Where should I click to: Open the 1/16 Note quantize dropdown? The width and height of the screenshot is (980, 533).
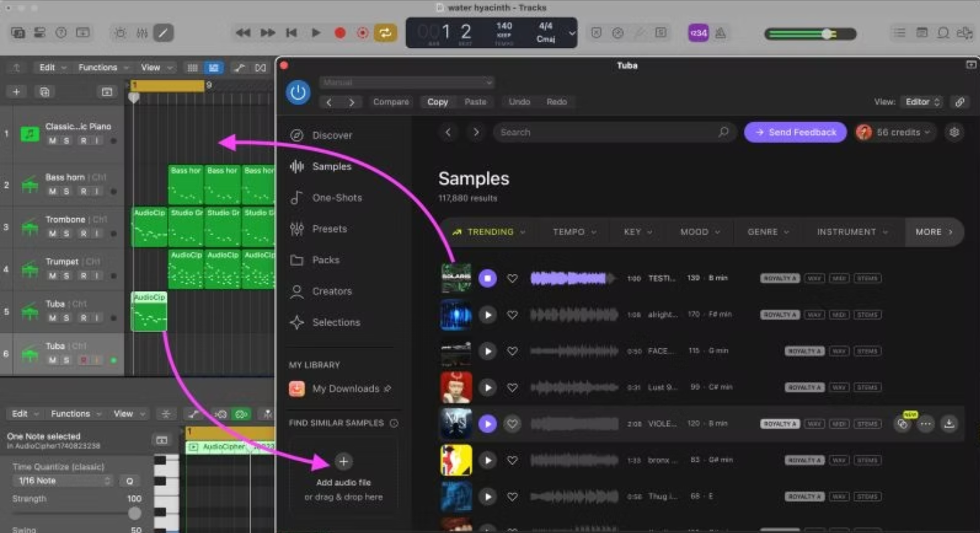point(62,480)
